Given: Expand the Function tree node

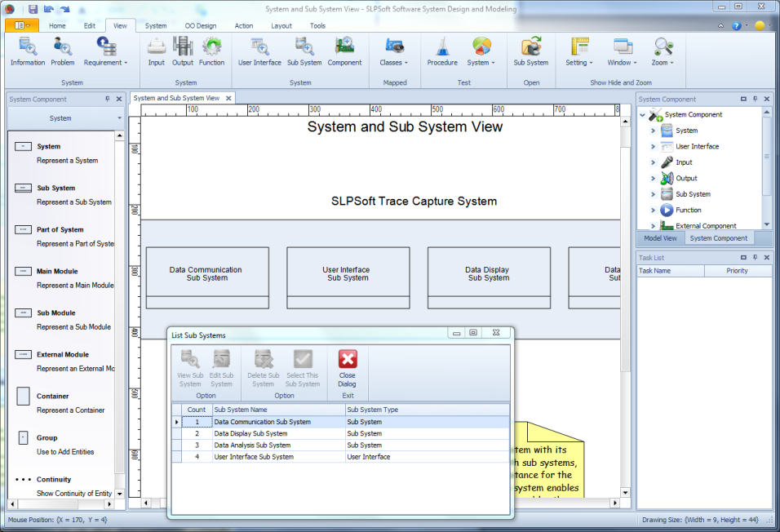Looking at the screenshot, I should click(x=654, y=211).
